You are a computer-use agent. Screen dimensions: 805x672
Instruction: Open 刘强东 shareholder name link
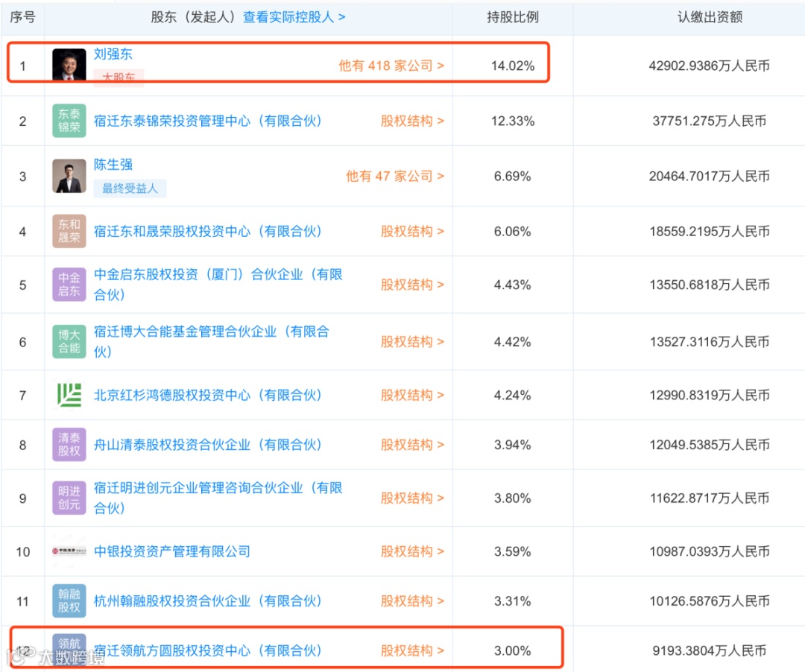[113, 54]
